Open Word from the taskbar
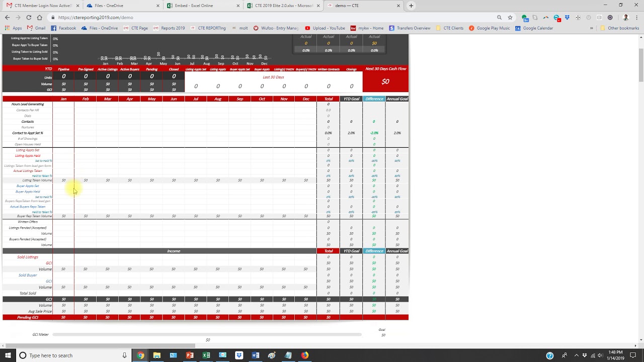 coord(256,355)
